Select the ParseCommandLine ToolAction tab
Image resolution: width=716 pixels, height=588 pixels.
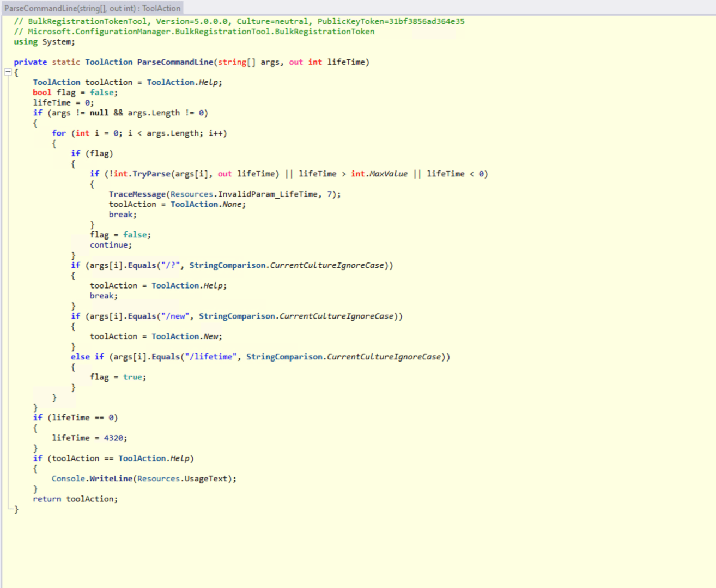coord(92,8)
